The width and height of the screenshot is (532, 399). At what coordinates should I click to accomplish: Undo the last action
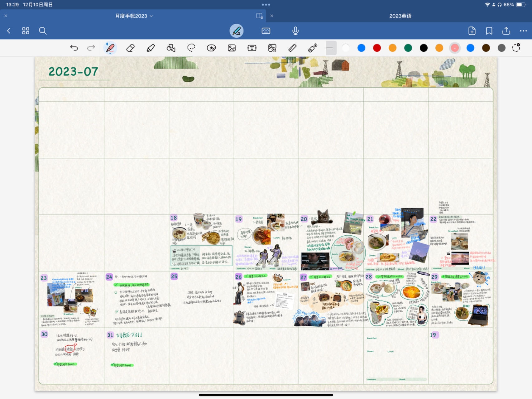pyautogui.click(x=74, y=48)
